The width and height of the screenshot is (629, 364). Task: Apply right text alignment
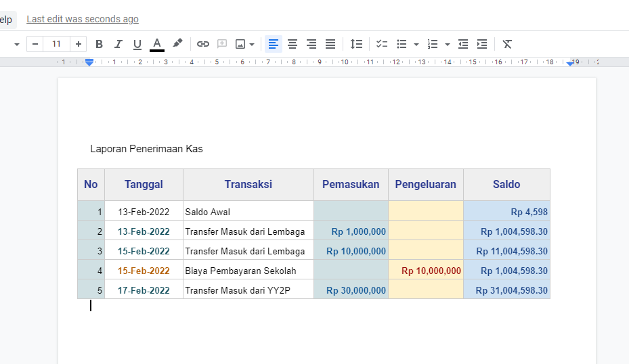point(311,44)
